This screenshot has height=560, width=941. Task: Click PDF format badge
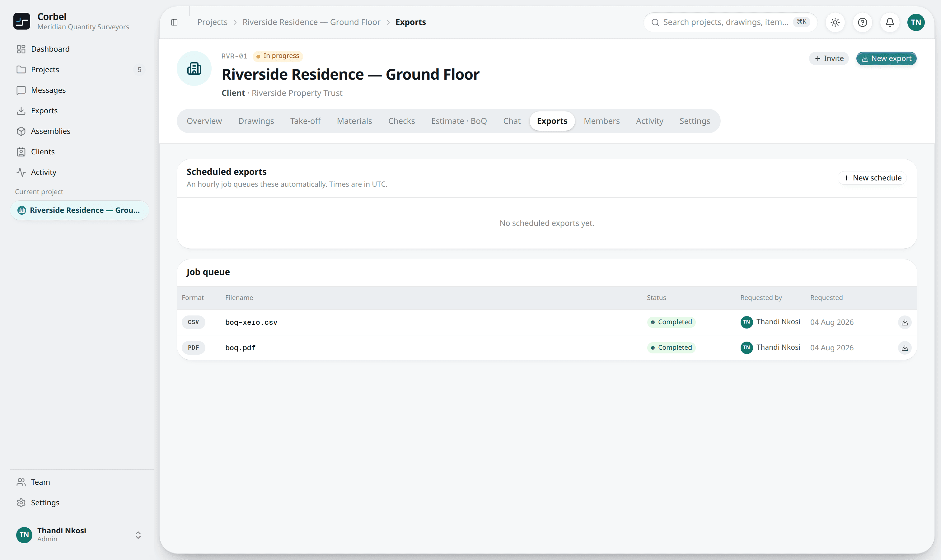click(193, 348)
